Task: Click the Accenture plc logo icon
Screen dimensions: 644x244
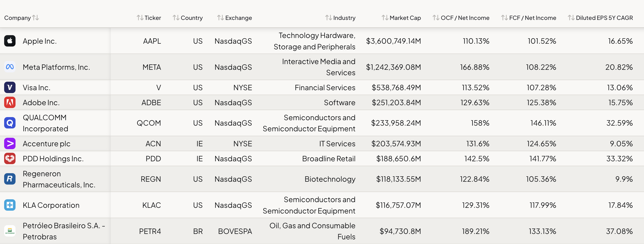Action: (10, 143)
